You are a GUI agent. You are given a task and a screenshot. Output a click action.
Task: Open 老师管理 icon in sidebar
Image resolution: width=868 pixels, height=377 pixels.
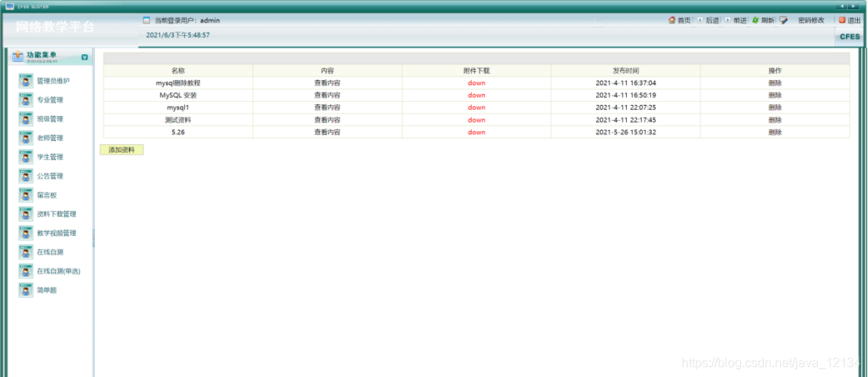26,138
